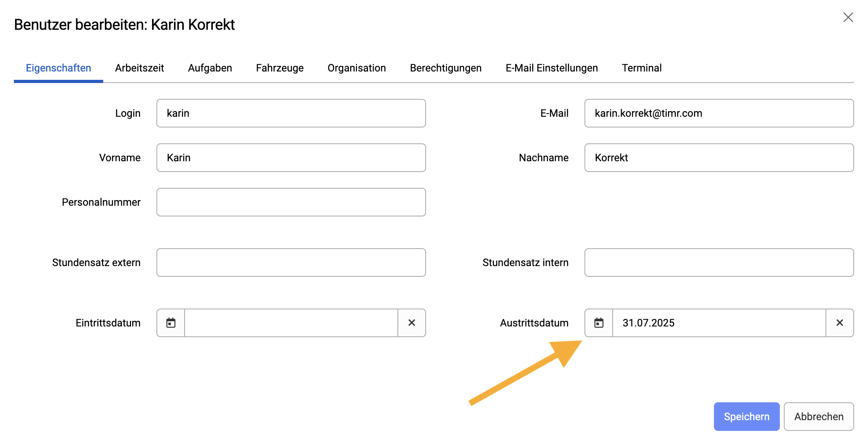Click into Stundensatz intern field

pos(719,263)
